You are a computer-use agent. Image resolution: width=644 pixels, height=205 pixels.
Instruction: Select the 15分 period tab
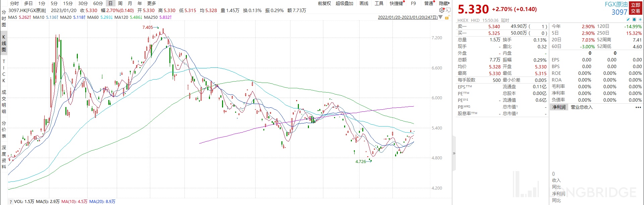click(68, 3)
